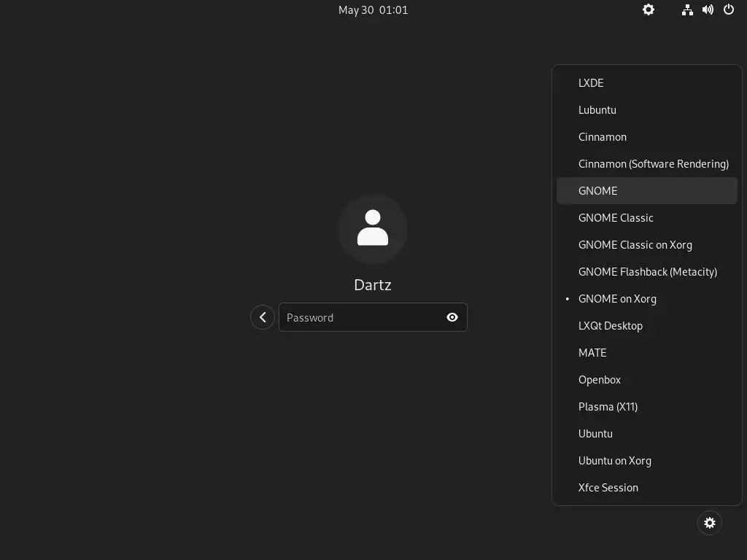Click the Dartz username label
The height and width of the screenshot is (560, 747).
tap(373, 285)
